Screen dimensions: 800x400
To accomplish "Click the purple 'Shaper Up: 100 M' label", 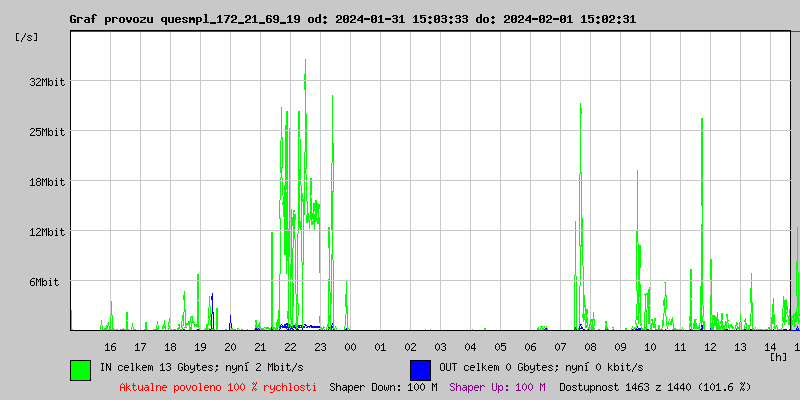I will pyautogui.click(x=497, y=387).
